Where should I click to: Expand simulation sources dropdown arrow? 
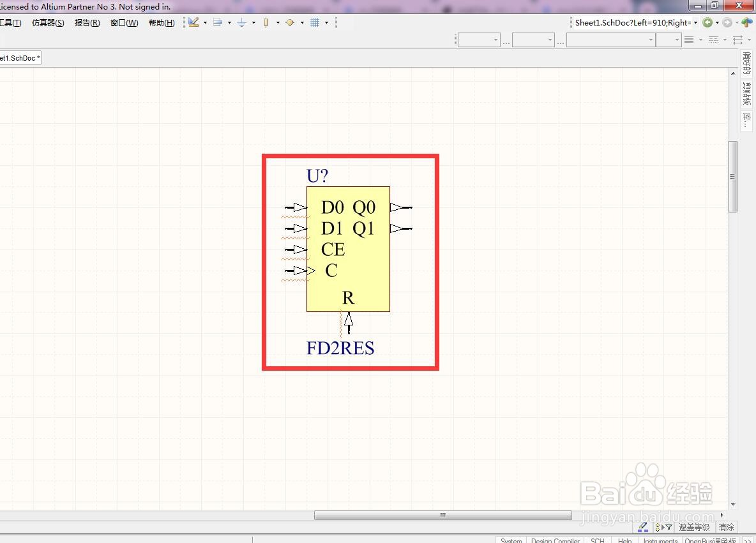point(302,22)
